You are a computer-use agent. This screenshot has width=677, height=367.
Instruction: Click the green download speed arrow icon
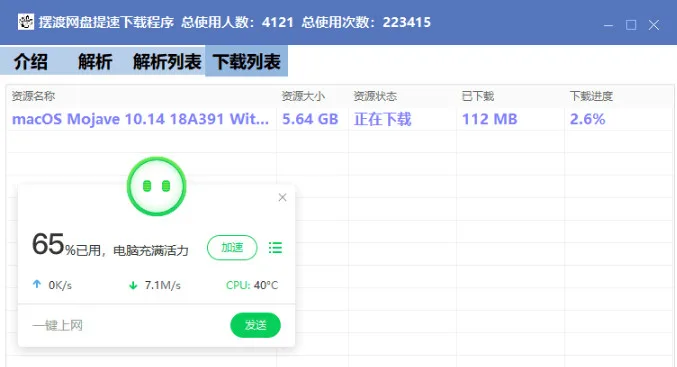coord(133,285)
